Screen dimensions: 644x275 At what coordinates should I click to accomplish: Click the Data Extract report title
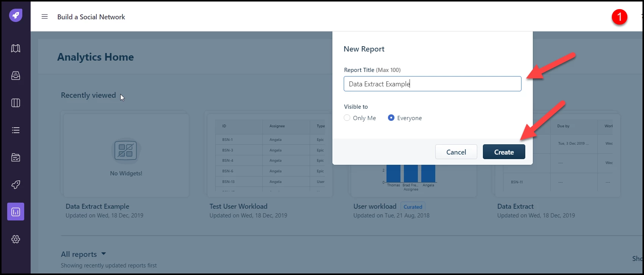pyautogui.click(x=515, y=206)
